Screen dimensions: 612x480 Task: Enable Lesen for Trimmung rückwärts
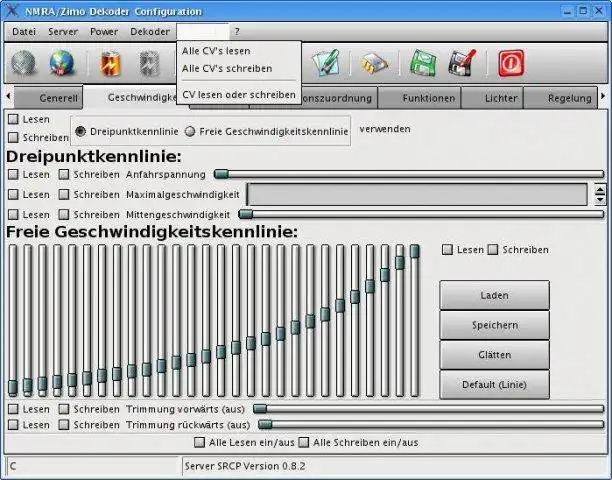13,425
